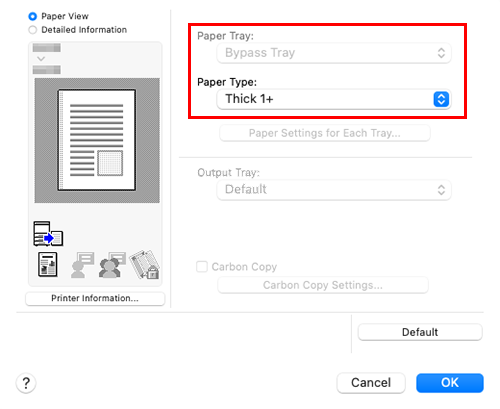Image resolution: width=500 pixels, height=409 pixels.
Task: Click the blue Paper Type stepper arrows
Action: (x=441, y=99)
